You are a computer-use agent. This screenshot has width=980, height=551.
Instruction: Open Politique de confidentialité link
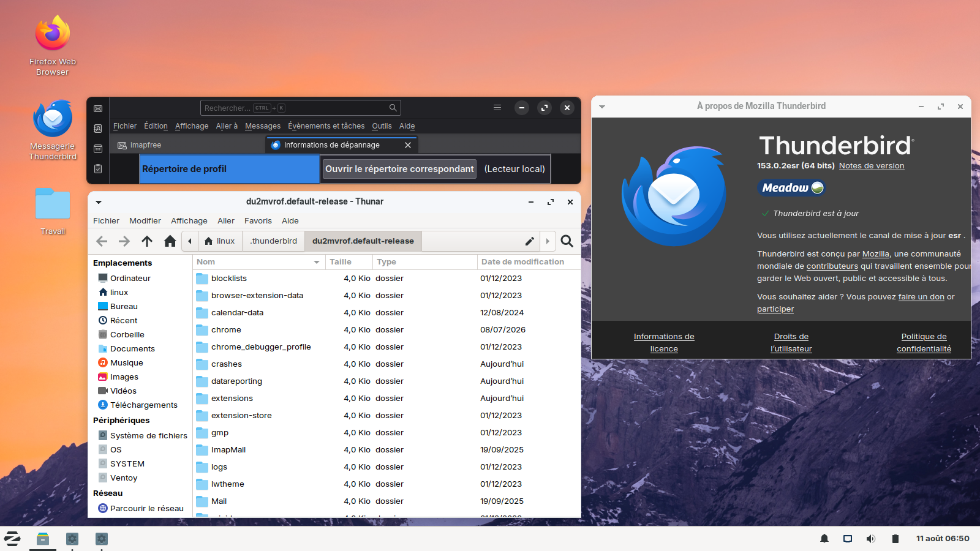pos(924,343)
